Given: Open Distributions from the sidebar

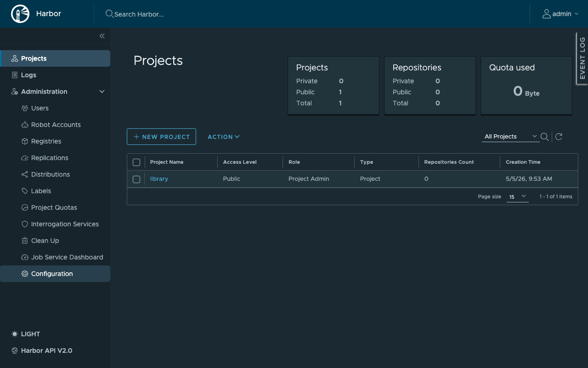Looking at the screenshot, I should (x=55, y=174).
